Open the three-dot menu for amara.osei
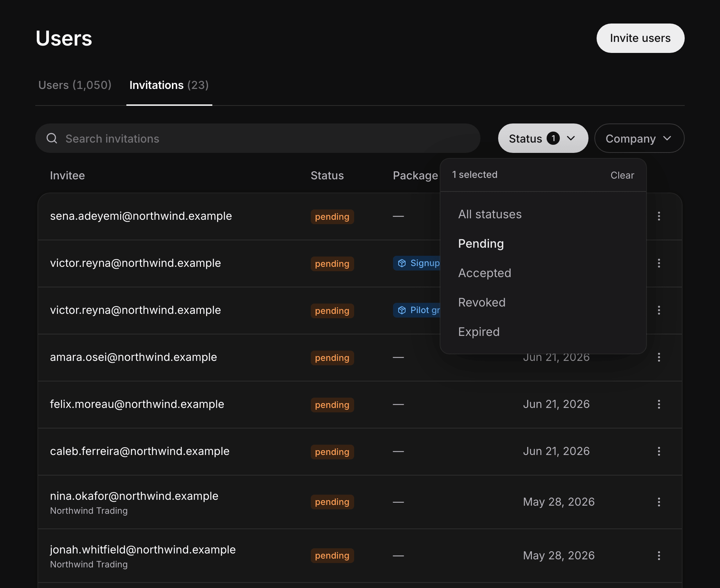The image size is (720, 588). pos(659,357)
